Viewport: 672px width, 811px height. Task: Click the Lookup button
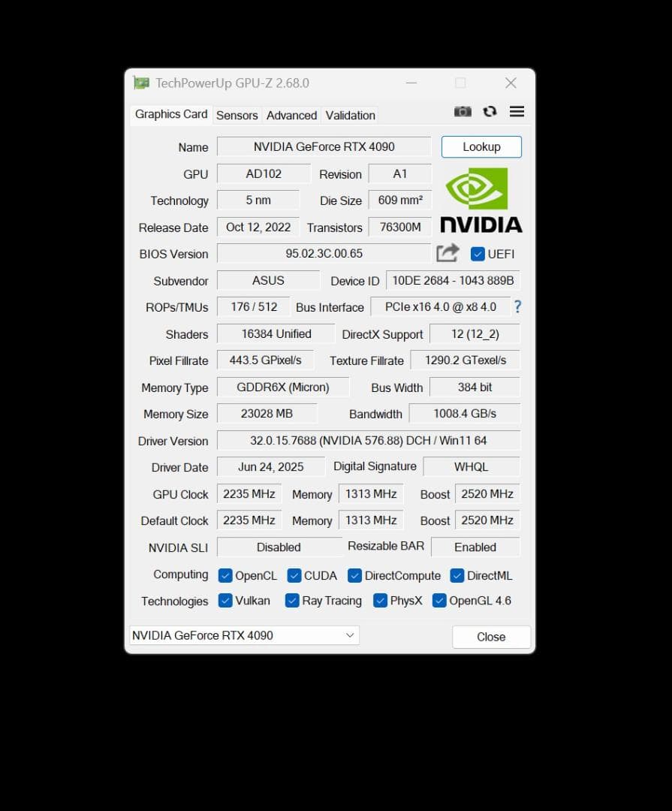481,146
